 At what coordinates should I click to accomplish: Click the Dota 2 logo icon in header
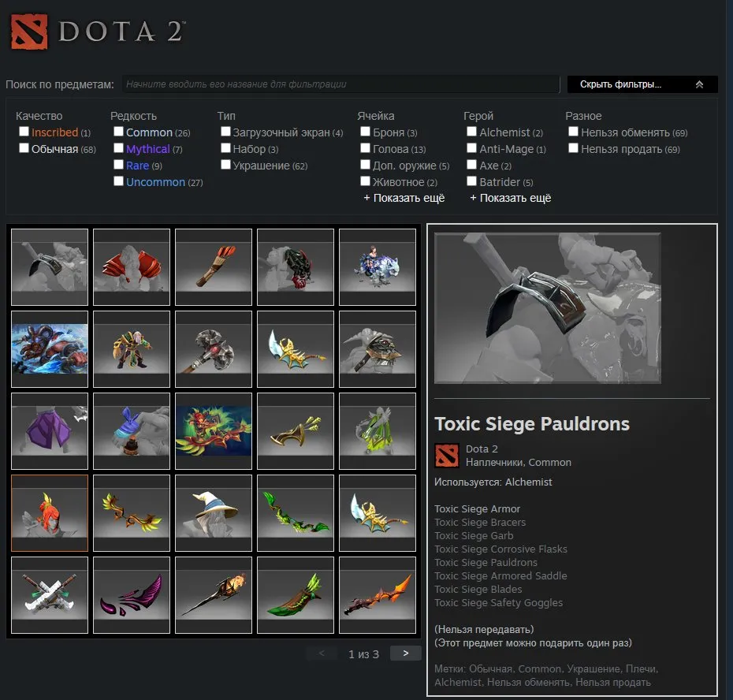(x=29, y=32)
